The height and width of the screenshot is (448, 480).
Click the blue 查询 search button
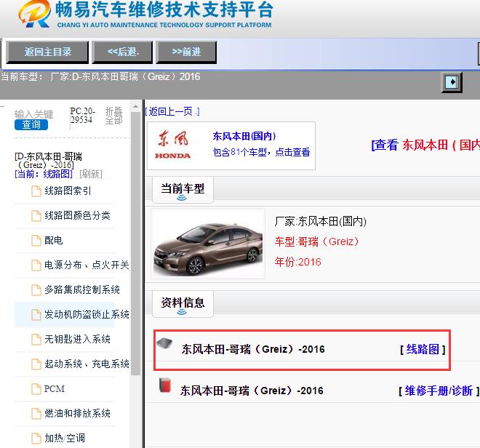(31, 124)
